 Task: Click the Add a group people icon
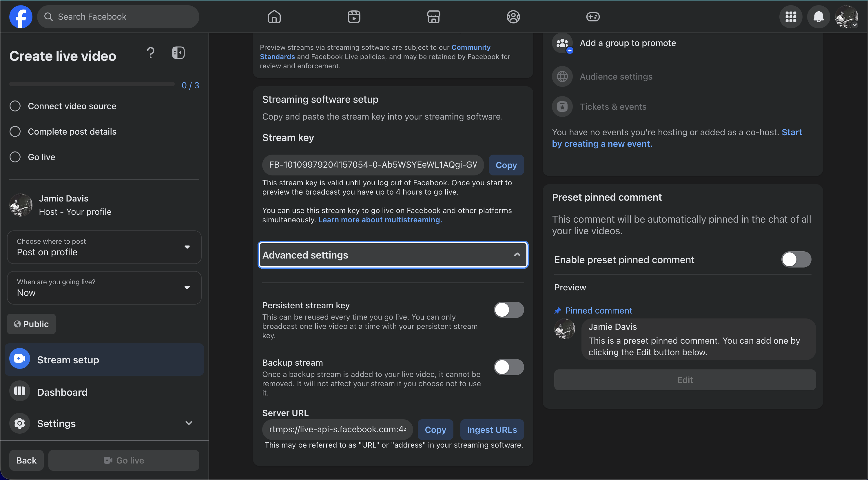(x=562, y=43)
